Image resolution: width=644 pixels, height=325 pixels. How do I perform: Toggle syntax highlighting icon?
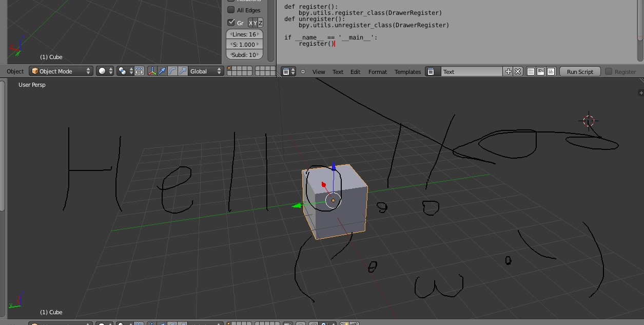coord(551,72)
